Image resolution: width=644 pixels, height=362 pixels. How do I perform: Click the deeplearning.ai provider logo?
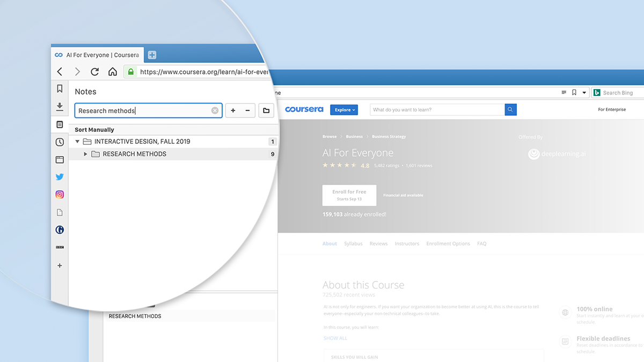click(557, 154)
